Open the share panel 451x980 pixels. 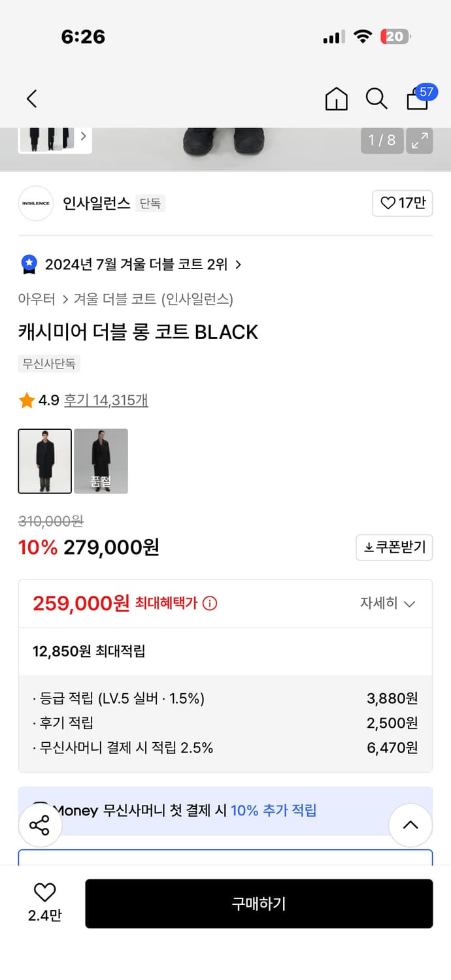[x=40, y=825]
